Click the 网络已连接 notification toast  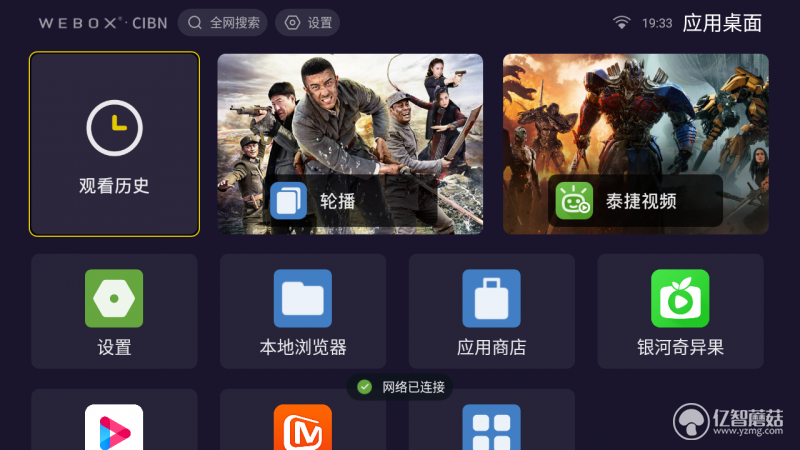[399, 387]
